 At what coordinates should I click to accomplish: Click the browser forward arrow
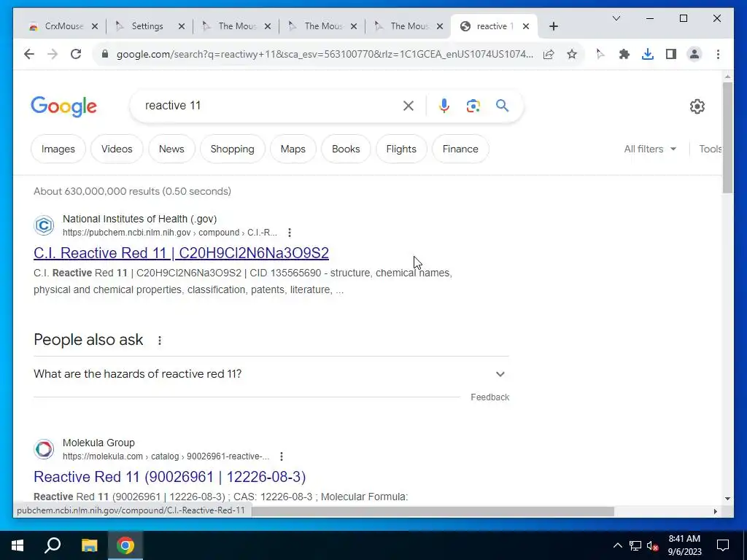tap(53, 54)
